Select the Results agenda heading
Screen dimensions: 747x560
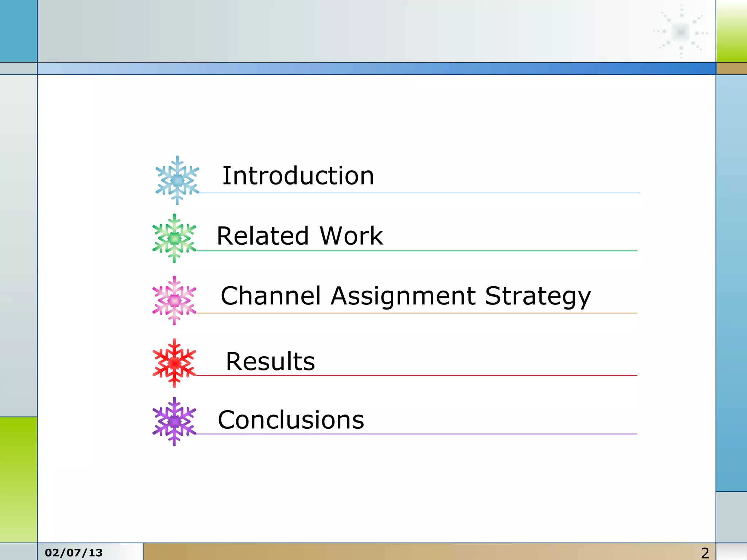click(270, 361)
